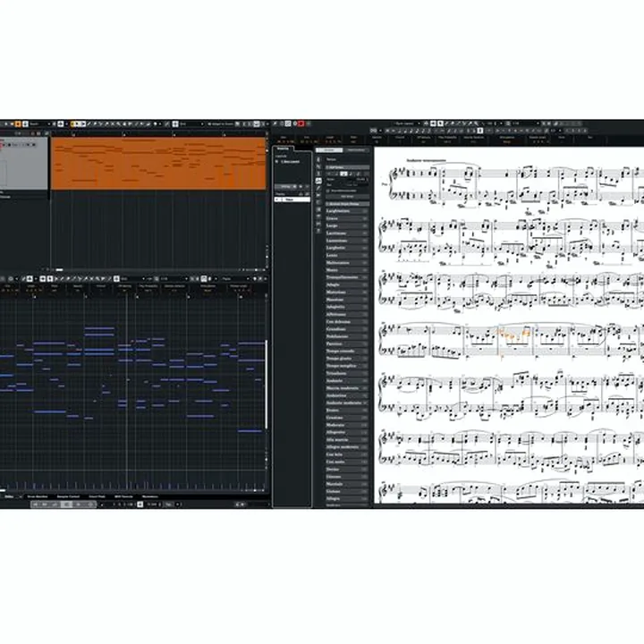Open the Visibility tab
The width and height of the screenshot is (644, 644).
point(283,148)
